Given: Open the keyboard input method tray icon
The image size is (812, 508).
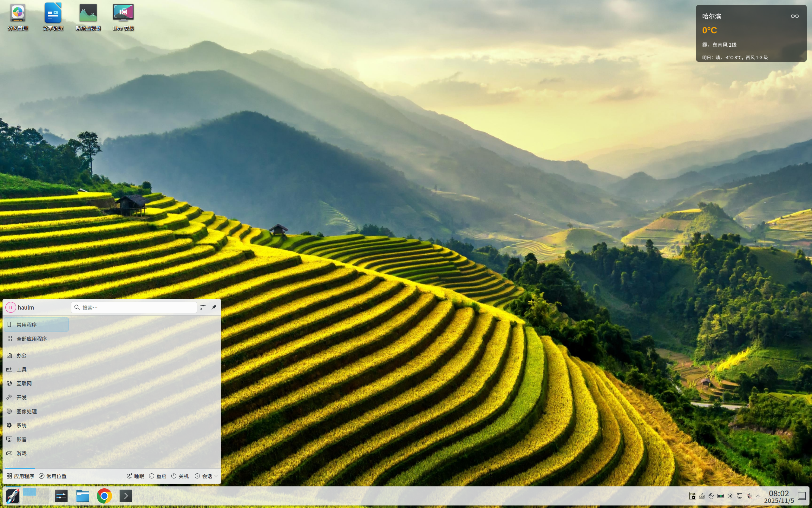Looking at the screenshot, I should (x=702, y=496).
